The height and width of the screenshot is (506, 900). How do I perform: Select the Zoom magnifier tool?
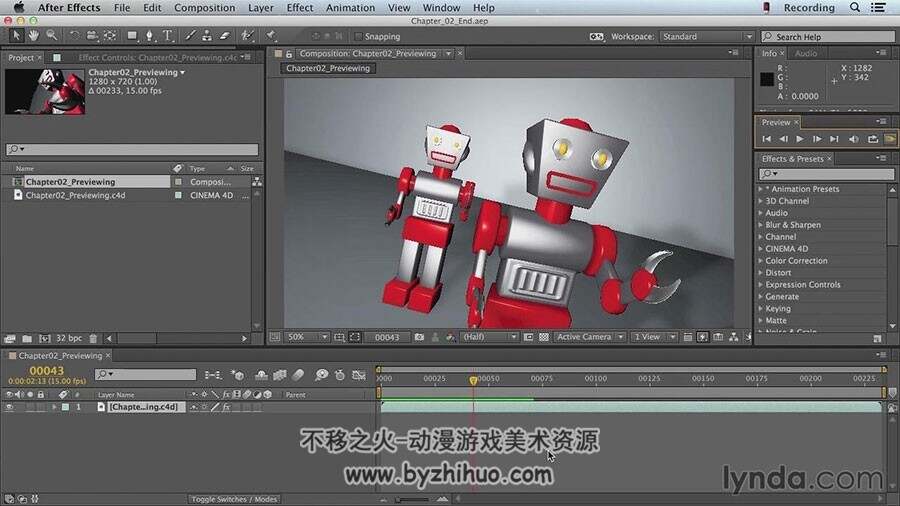pyautogui.click(x=52, y=36)
